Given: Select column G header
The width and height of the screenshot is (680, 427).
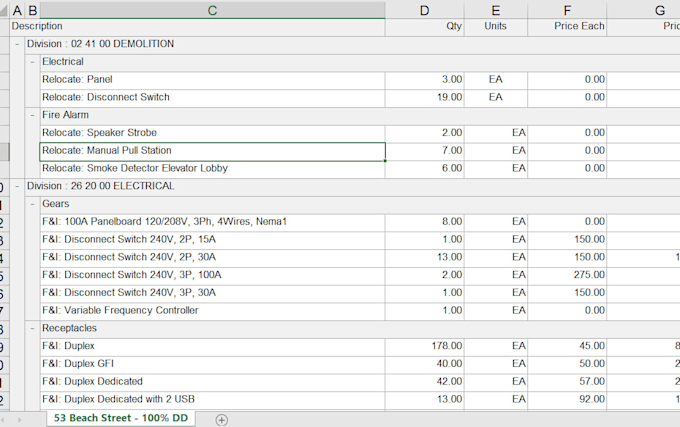Looking at the screenshot, I should tap(644, 10).
